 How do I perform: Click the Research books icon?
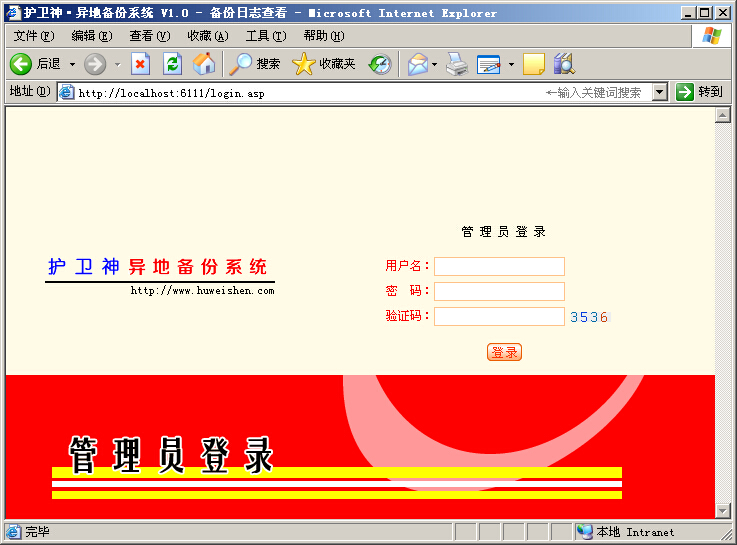564,64
